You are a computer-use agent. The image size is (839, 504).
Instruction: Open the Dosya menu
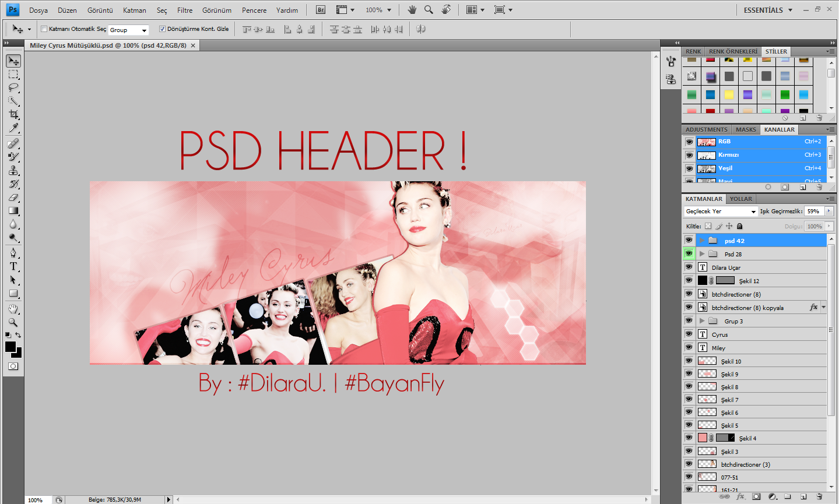[38, 10]
